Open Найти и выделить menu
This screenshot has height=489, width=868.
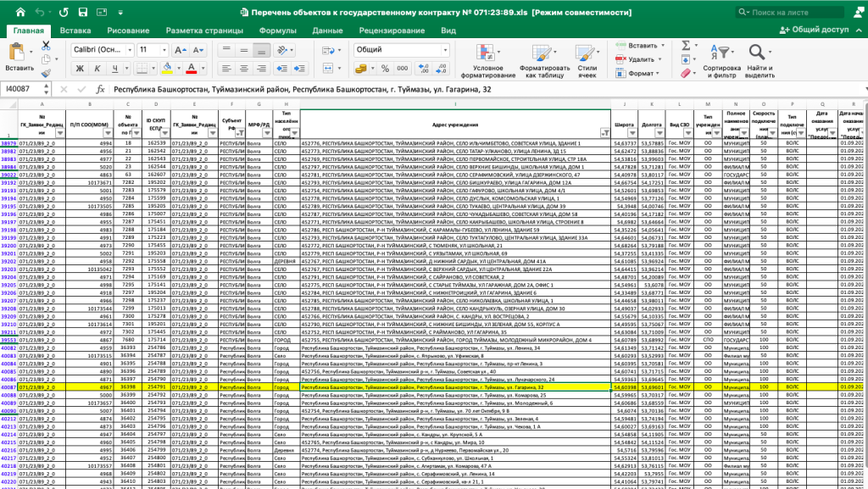coord(759,61)
